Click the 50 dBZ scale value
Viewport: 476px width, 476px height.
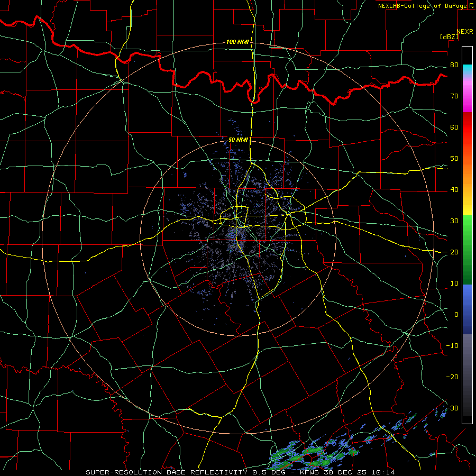coord(454,159)
